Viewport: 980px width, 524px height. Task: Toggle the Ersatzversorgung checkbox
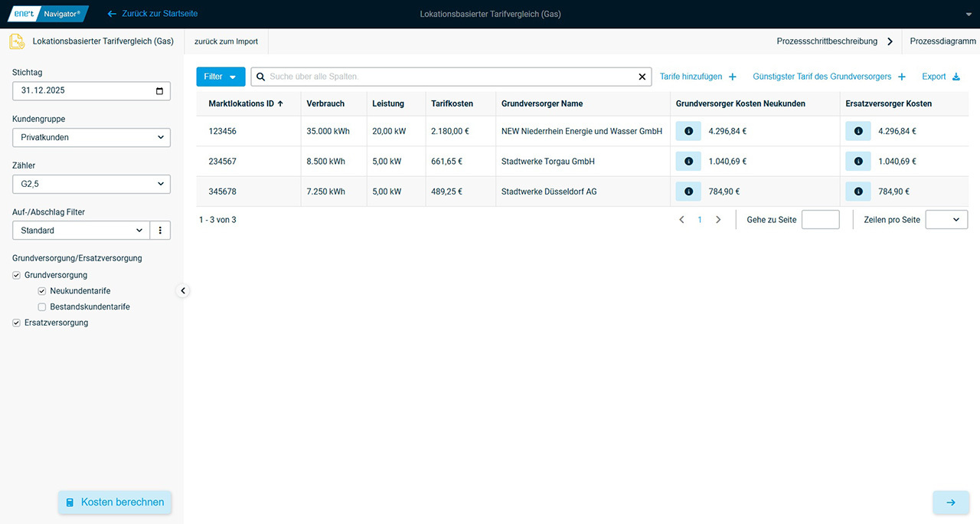17,323
